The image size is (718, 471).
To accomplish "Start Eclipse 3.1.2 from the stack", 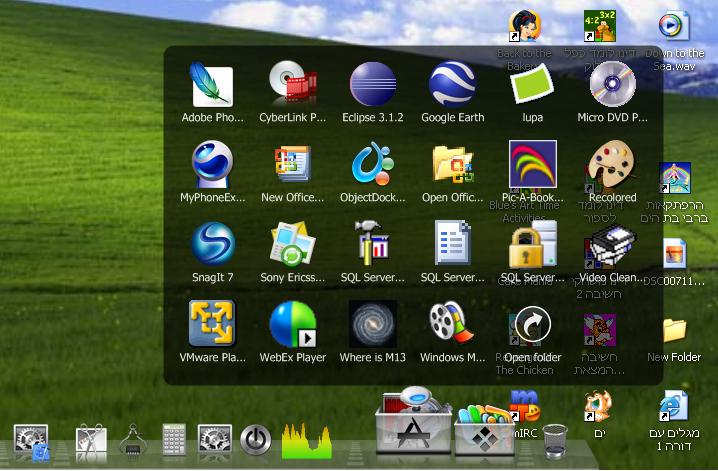I will (x=373, y=84).
